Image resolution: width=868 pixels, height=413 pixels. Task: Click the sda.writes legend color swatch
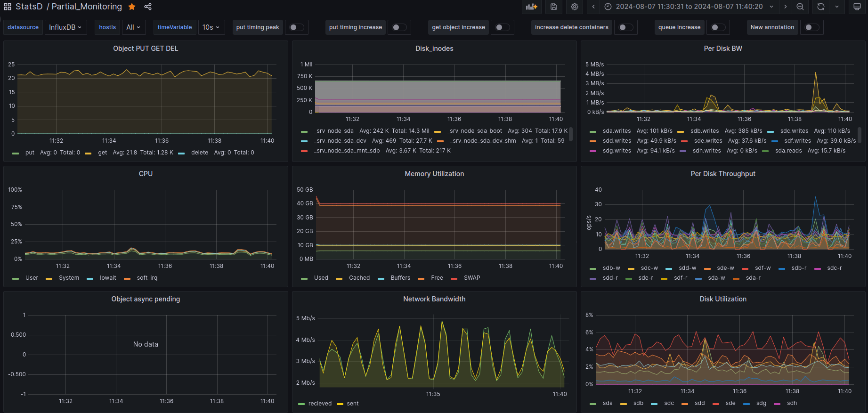593,131
